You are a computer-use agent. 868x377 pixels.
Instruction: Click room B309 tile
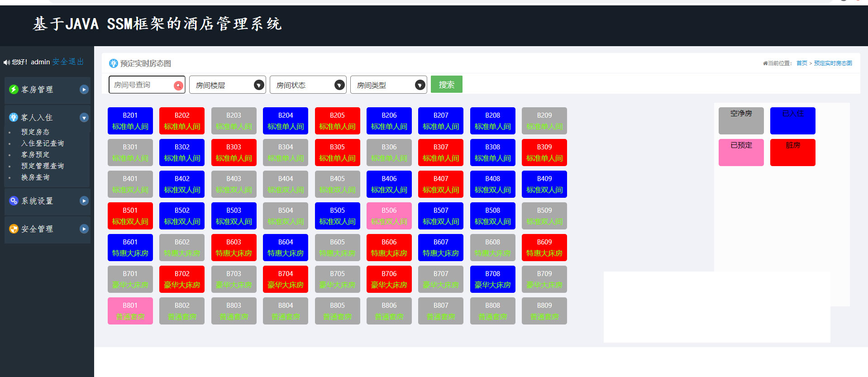(x=544, y=153)
